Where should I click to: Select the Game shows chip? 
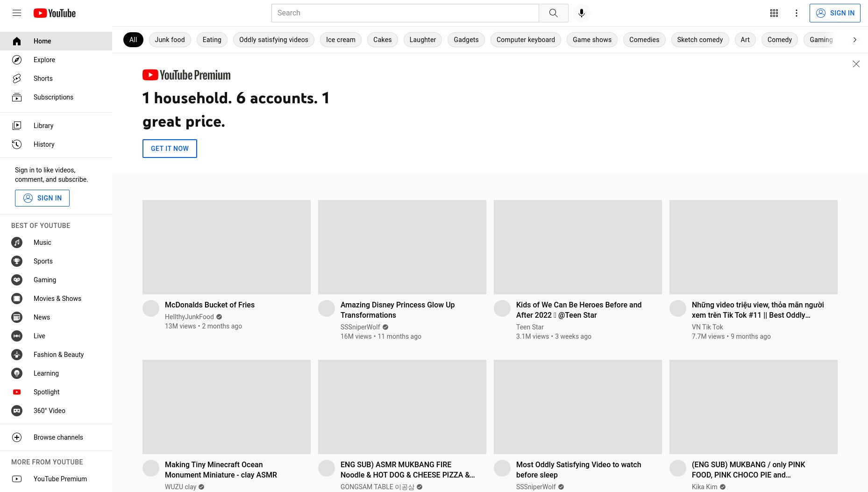(592, 40)
